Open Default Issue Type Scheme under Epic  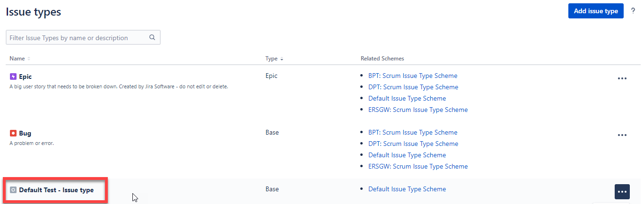[x=407, y=98]
